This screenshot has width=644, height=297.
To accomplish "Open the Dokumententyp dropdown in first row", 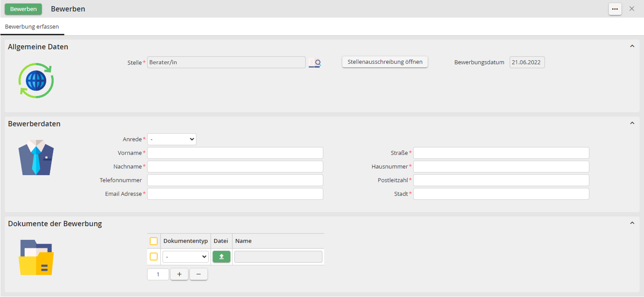I will [x=186, y=257].
